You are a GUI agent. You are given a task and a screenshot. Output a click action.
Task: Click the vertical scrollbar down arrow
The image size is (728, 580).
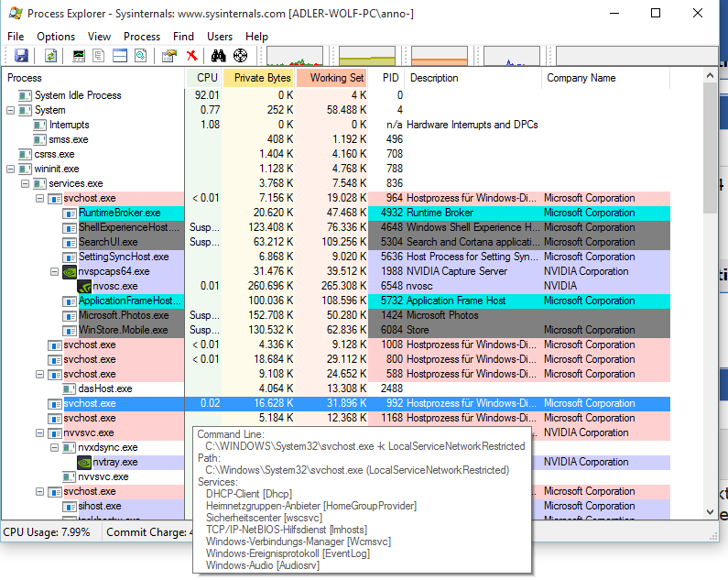(710, 512)
